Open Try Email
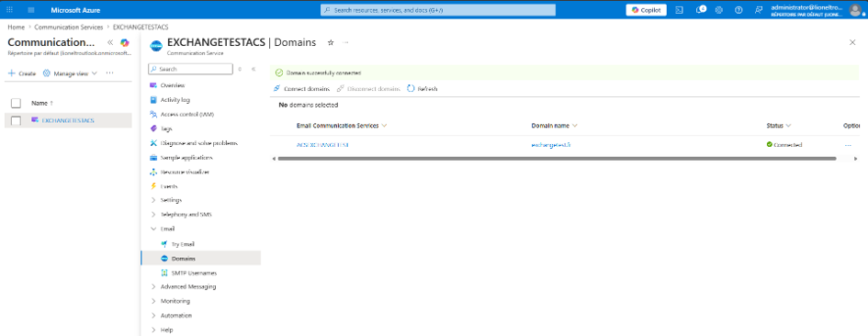 (183, 243)
